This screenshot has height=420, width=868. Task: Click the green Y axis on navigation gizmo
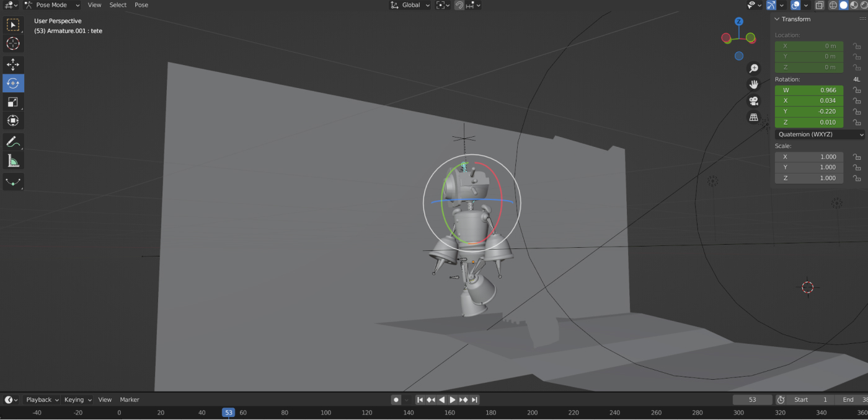point(751,38)
